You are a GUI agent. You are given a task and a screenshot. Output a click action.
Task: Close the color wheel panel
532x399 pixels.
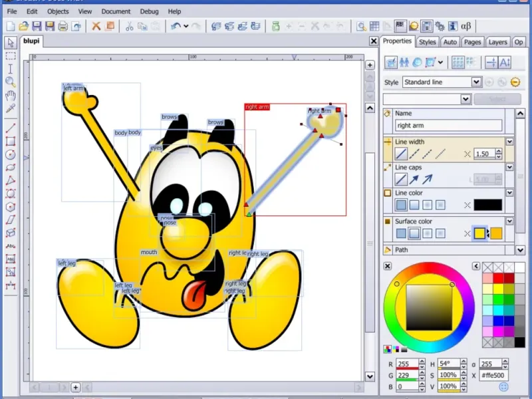point(388,266)
